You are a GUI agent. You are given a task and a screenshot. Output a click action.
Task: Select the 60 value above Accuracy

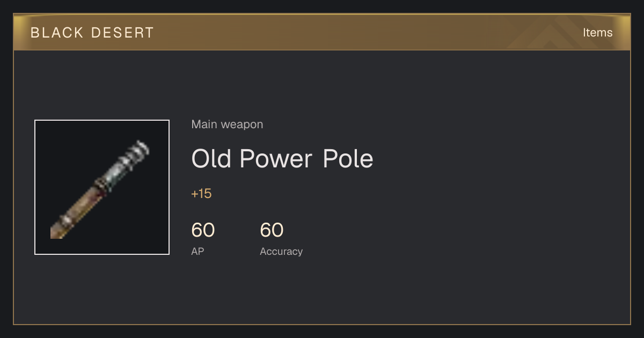pyautogui.click(x=272, y=230)
